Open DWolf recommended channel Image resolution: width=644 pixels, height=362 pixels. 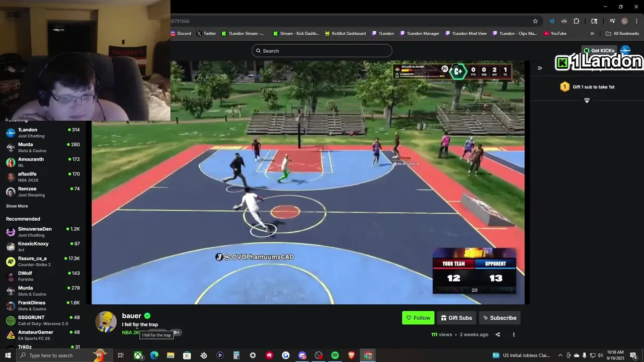(43, 276)
